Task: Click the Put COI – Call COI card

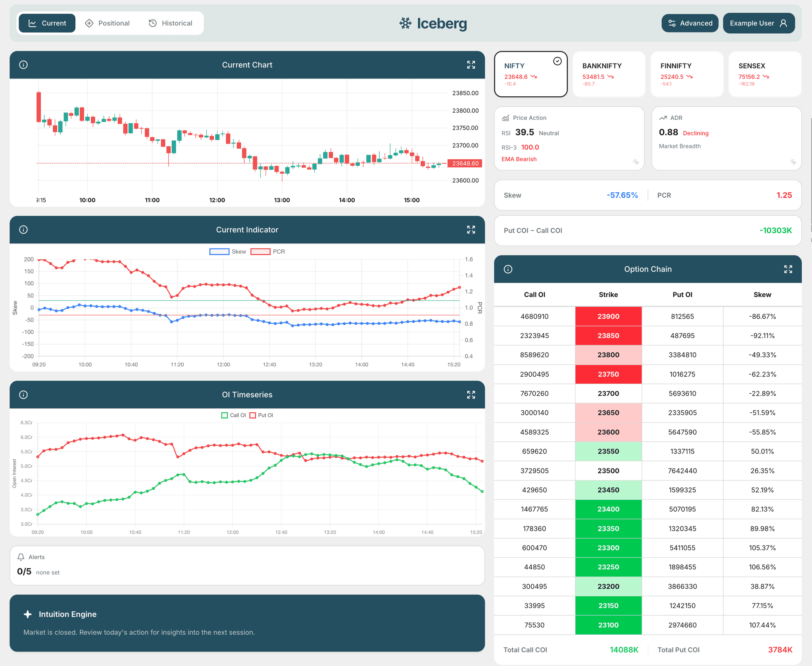Action: (647, 231)
